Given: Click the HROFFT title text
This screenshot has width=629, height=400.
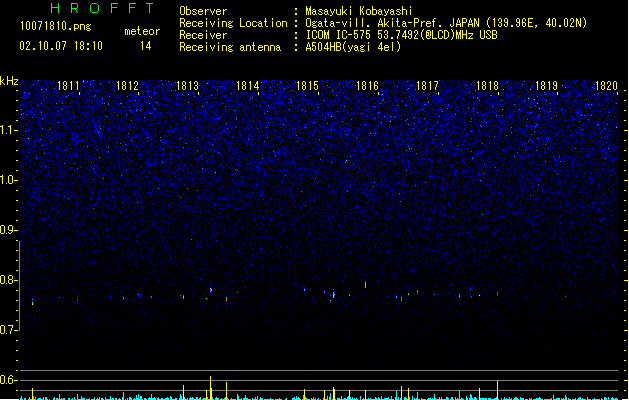Looking at the screenshot, I should click(x=103, y=8).
